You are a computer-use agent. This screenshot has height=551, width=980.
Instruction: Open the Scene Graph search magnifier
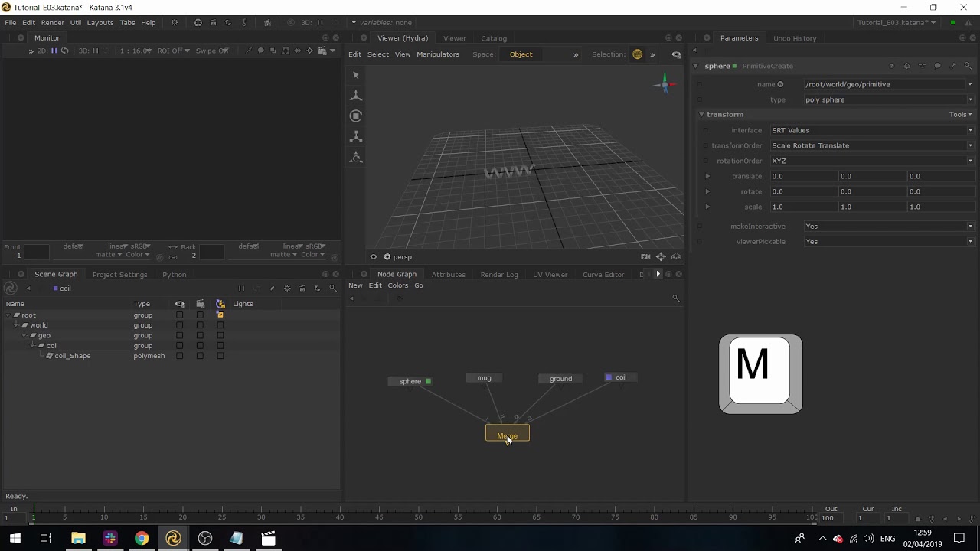coord(333,289)
